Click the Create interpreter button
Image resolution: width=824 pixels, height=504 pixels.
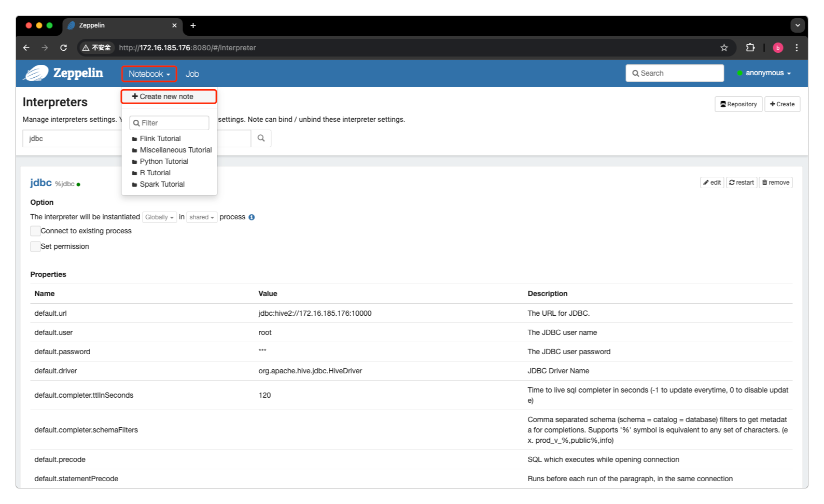[782, 104]
